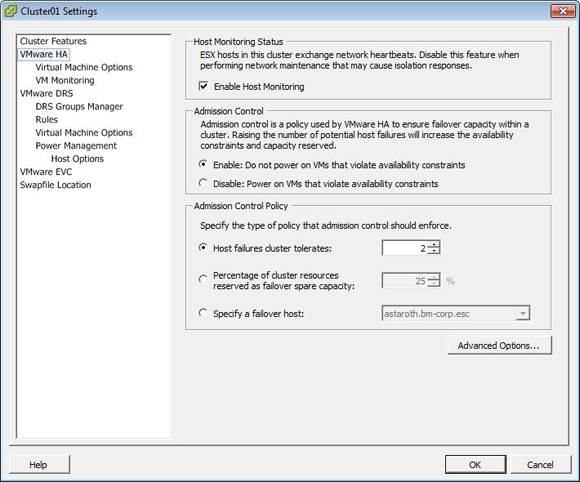Viewport: 580px width, 482px height.
Task: Choose Host failures cluster tolerates option
Action: coord(203,247)
